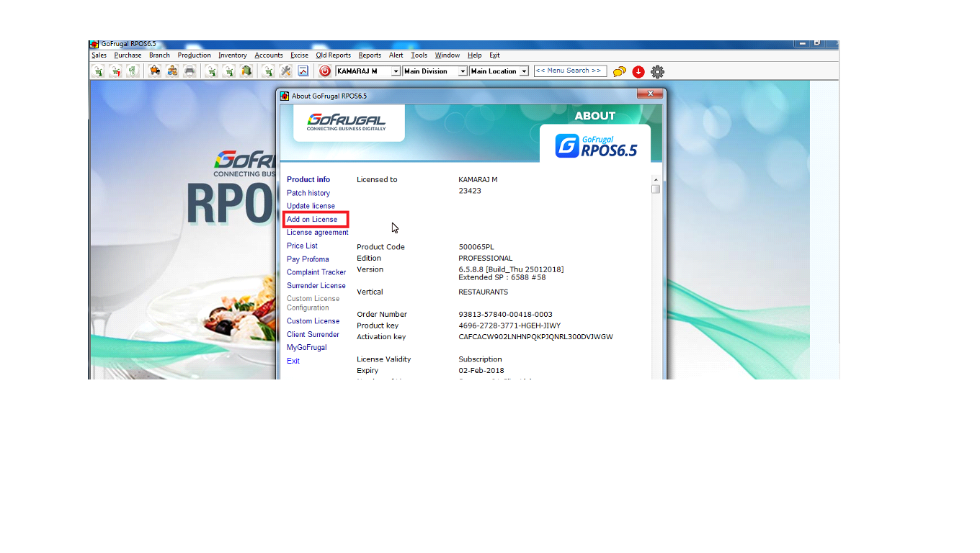Viewport: 980px width, 553px height.
Task: Click the license validity value Subscription
Action: 480,359
